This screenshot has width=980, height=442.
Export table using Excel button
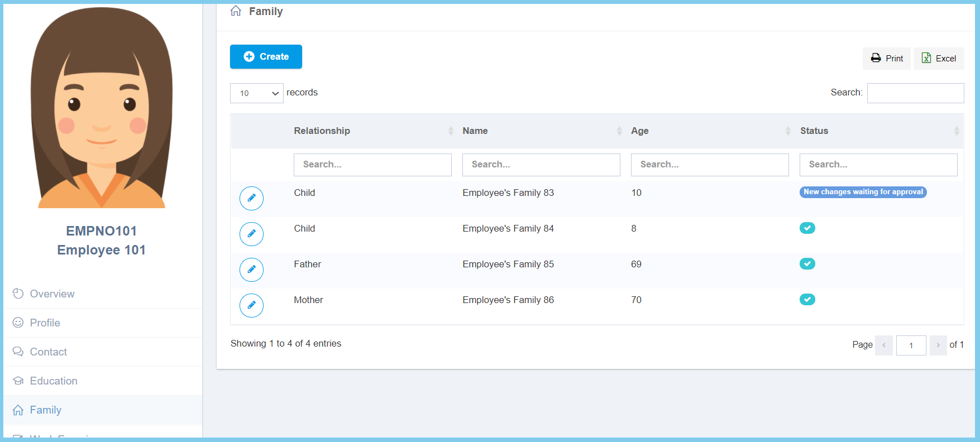coord(939,59)
